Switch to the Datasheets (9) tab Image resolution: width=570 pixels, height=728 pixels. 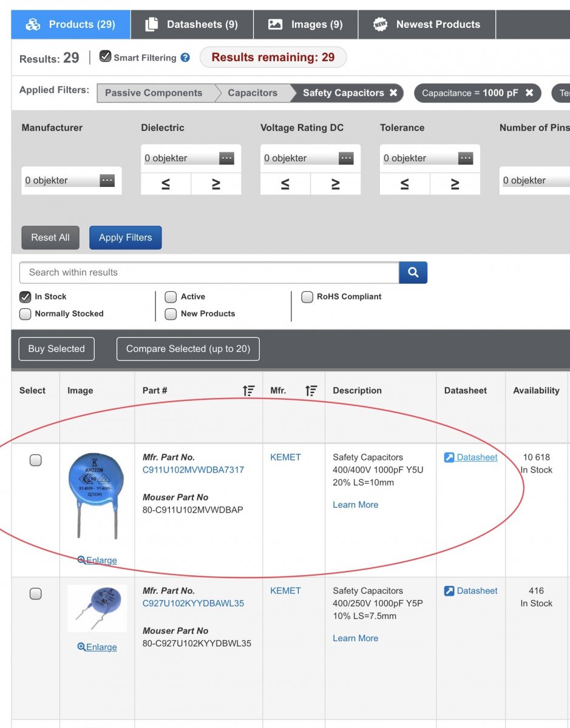(x=192, y=24)
